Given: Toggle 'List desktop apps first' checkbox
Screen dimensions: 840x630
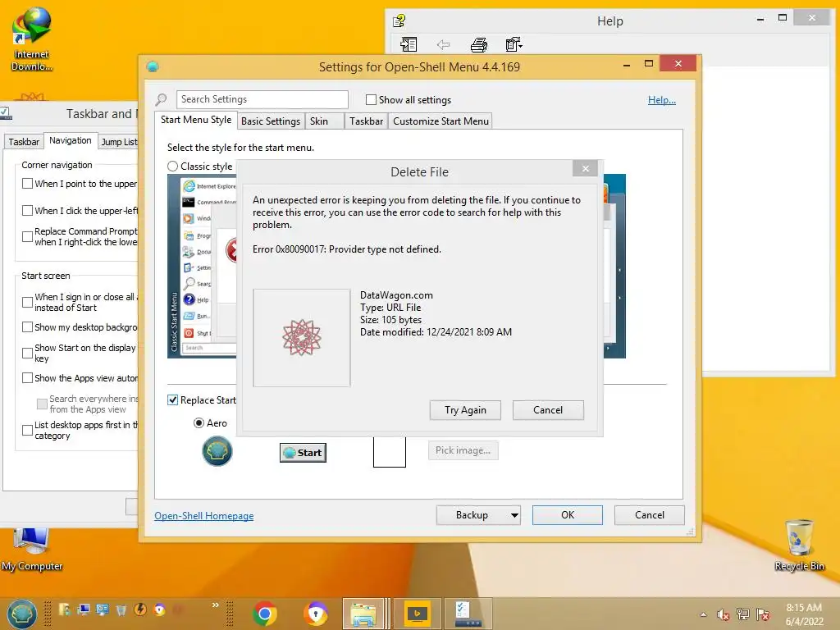Looking at the screenshot, I should (27, 430).
